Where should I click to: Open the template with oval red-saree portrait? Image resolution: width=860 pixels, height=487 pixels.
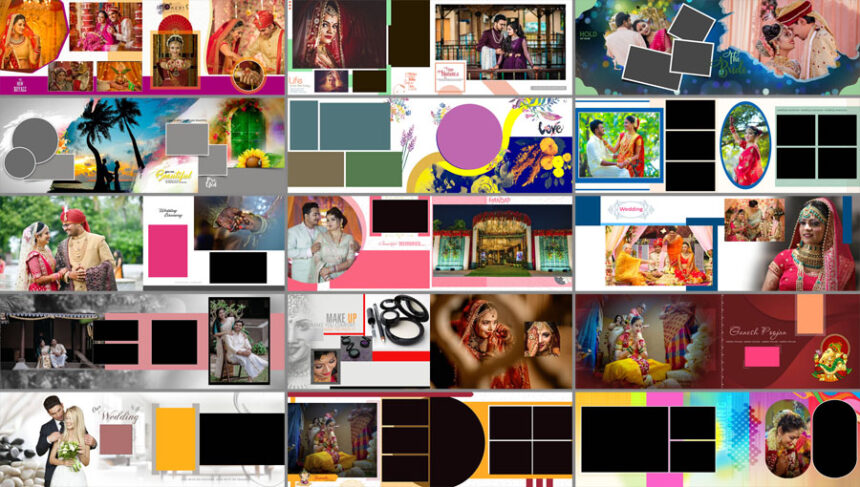[717, 145]
